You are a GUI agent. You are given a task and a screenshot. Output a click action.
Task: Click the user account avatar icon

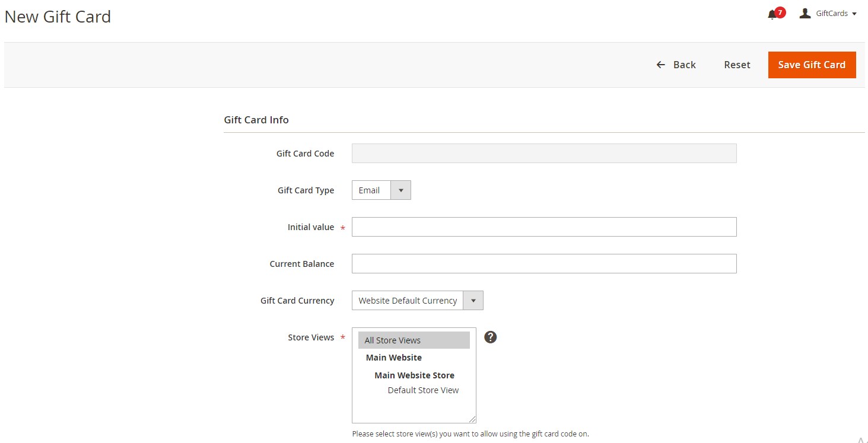coord(805,13)
